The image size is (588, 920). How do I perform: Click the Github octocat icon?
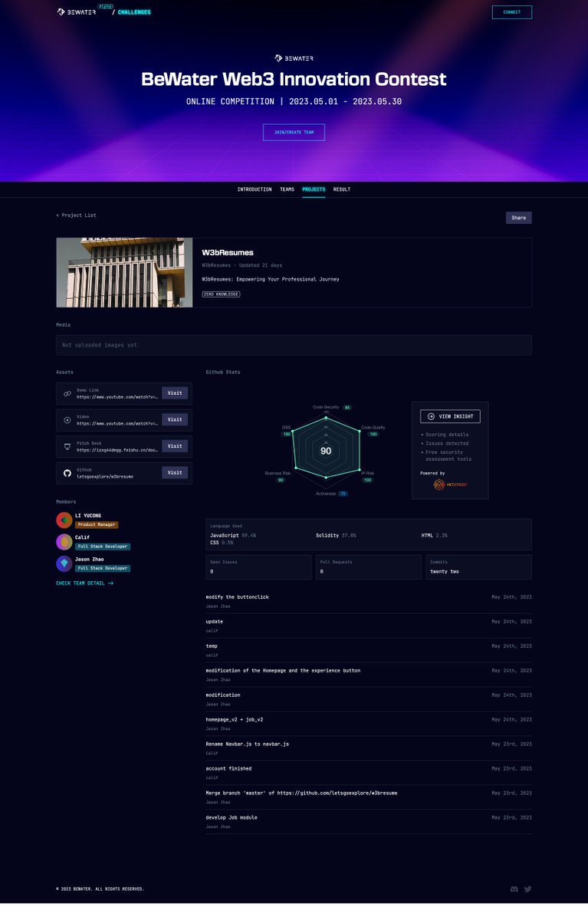tap(67, 473)
